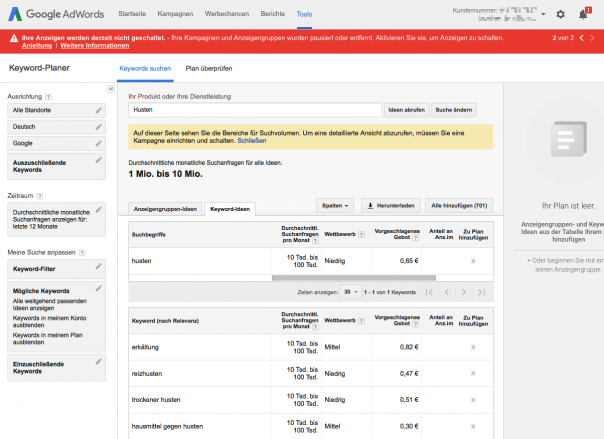The width and height of the screenshot is (604, 439).
Task: Click Keywords in meinem Konto ausblenden
Action: [49, 322]
